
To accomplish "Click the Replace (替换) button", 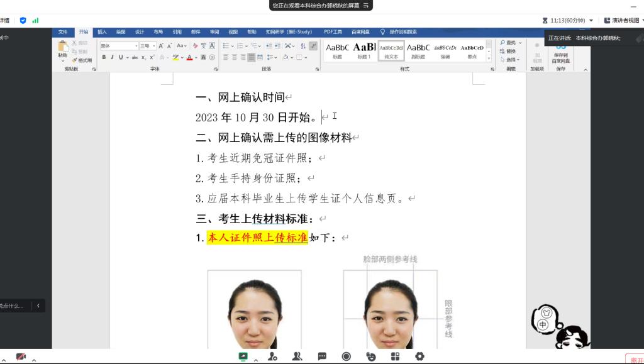I will click(x=509, y=51).
